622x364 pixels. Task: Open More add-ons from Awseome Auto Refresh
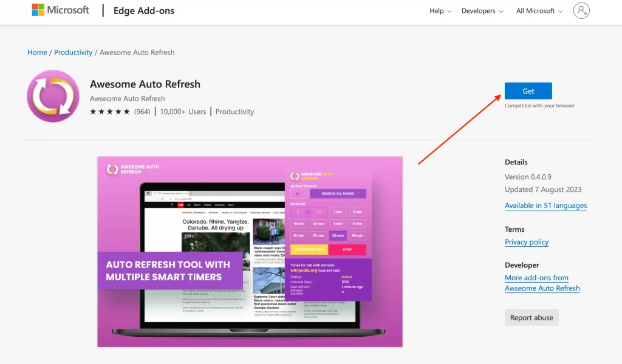point(542,283)
